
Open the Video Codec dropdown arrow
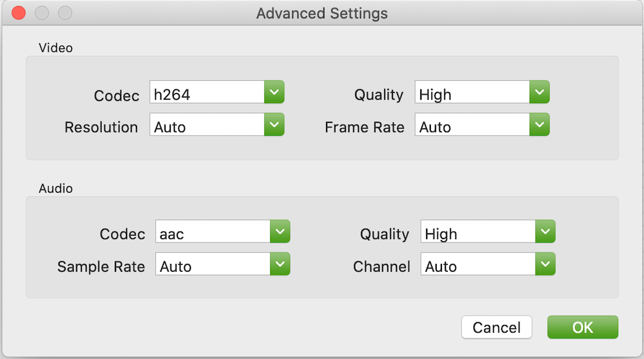tap(274, 92)
